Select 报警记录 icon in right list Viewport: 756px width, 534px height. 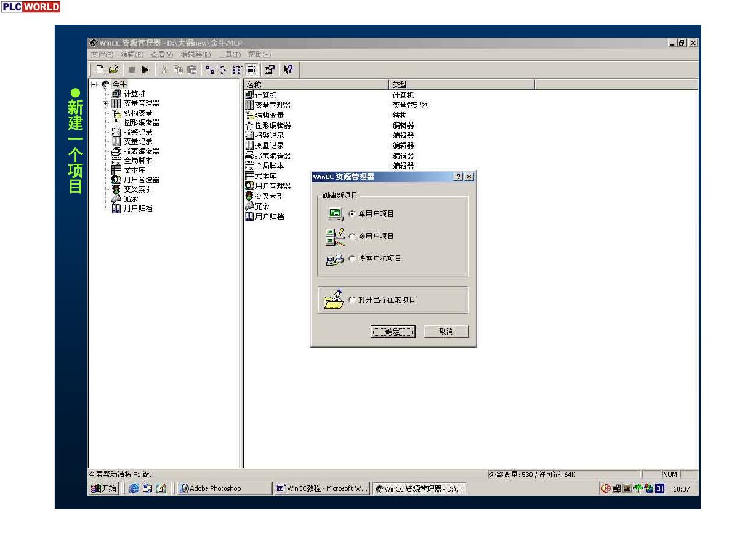tap(249, 135)
